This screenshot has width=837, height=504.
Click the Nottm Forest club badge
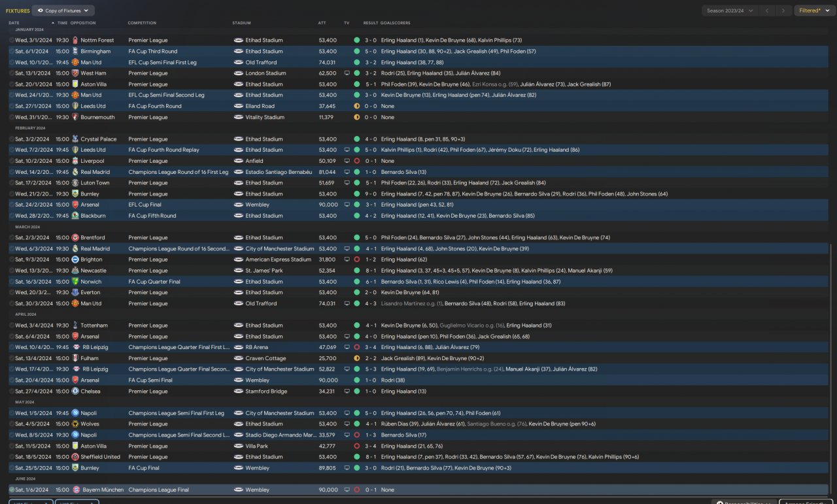point(75,41)
